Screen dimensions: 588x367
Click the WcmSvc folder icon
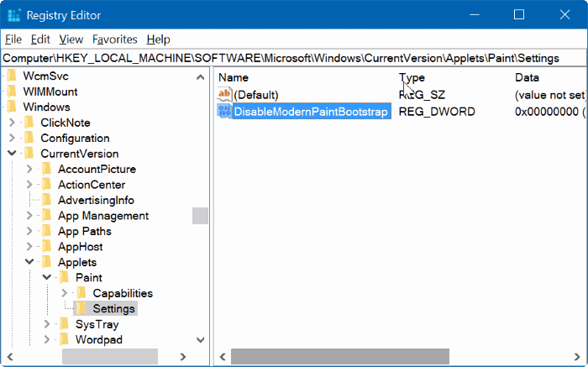[12, 76]
